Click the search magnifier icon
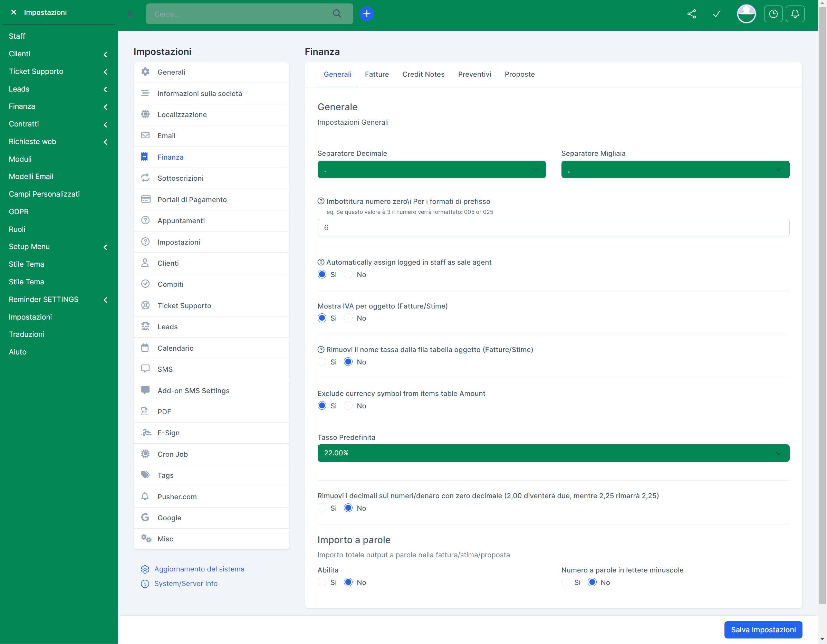The height and width of the screenshot is (644, 827). pyautogui.click(x=337, y=14)
